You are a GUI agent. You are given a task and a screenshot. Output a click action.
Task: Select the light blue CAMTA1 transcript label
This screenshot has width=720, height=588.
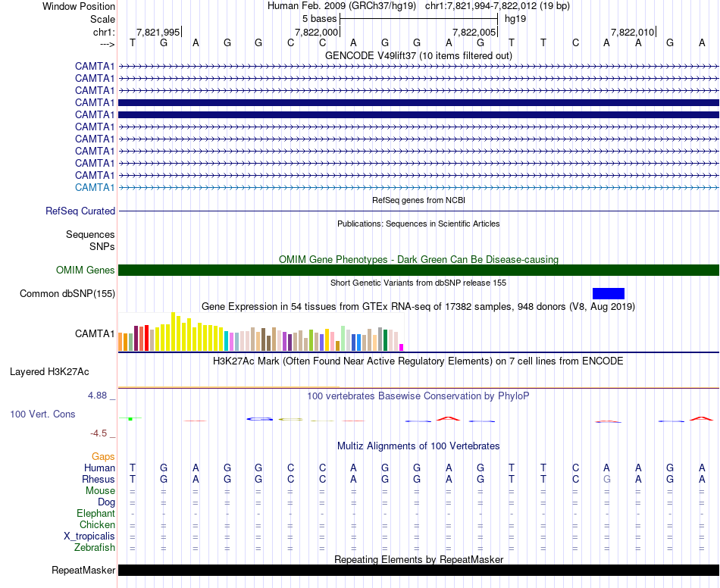(x=95, y=187)
